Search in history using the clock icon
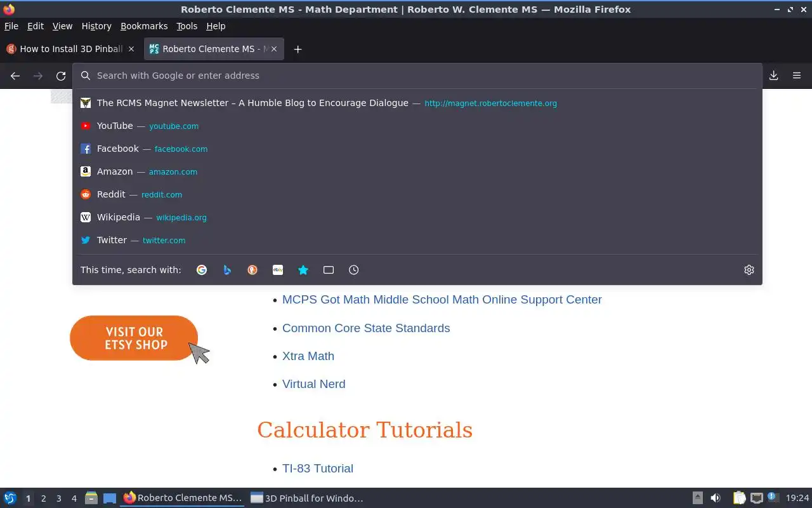Image resolution: width=812 pixels, height=508 pixels. click(x=354, y=270)
